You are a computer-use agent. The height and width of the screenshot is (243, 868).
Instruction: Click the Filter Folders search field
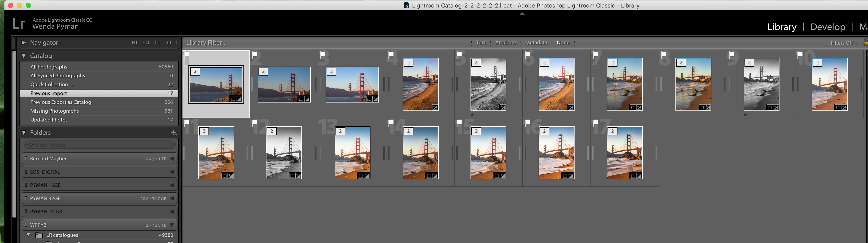click(101, 145)
